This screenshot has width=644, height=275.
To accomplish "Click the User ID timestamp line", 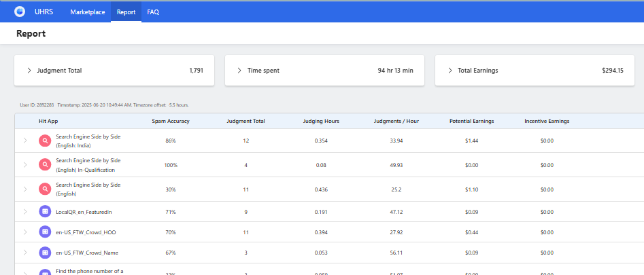I will 104,105.
